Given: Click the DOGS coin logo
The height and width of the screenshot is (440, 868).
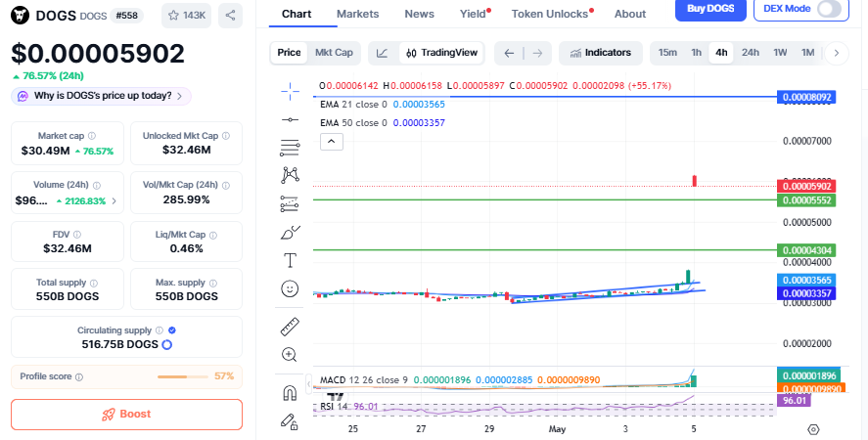Looking at the screenshot, I should [21, 16].
